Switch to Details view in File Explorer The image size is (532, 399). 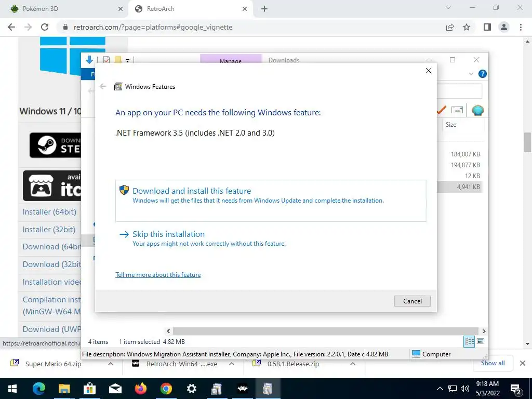469,341
